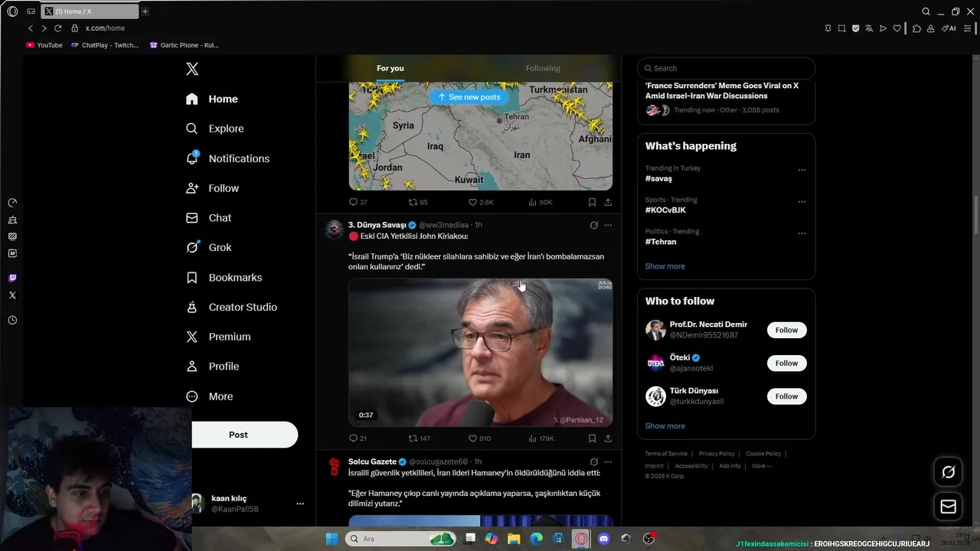
Task: Open Solcu Gazete profile name
Action: 372,461
